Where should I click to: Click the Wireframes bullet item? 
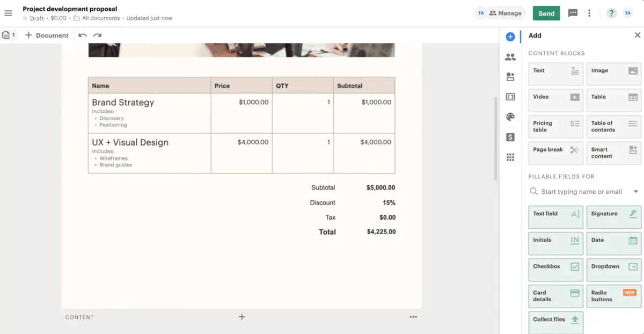[x=113, y=158]
